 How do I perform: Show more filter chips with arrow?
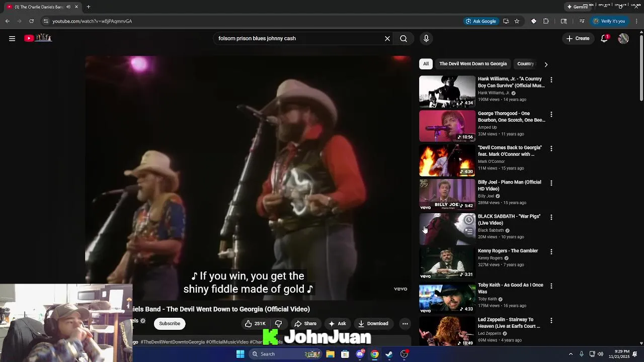point(546,64)
